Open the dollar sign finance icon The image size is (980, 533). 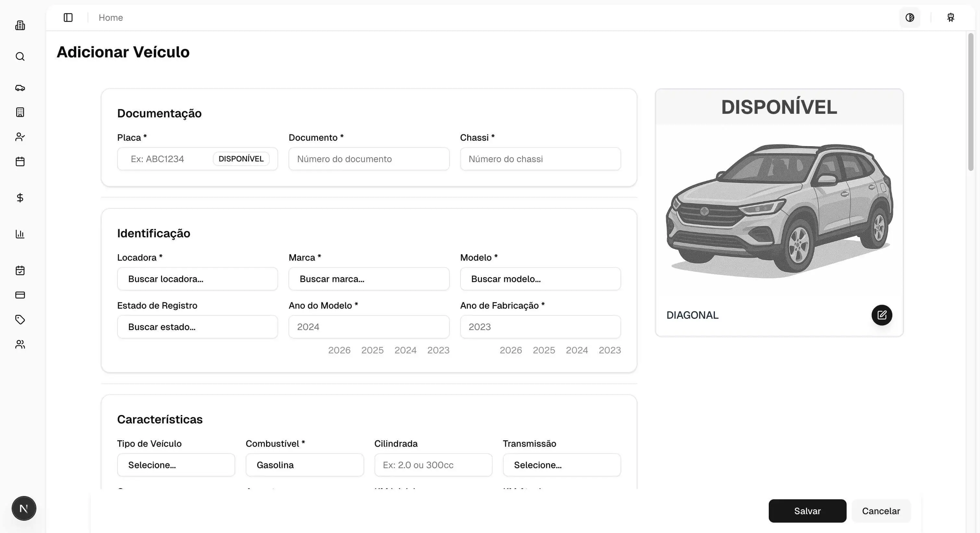tap(20, 198)
